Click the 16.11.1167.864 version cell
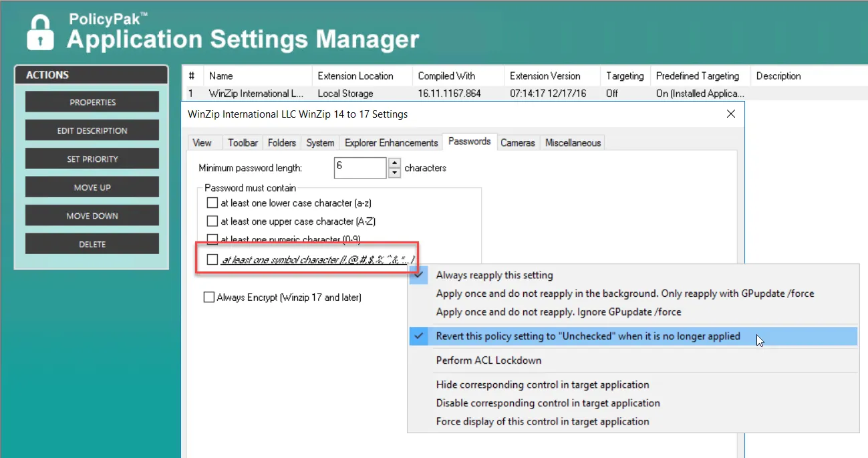The image size is (868, 458). point(450,94)
